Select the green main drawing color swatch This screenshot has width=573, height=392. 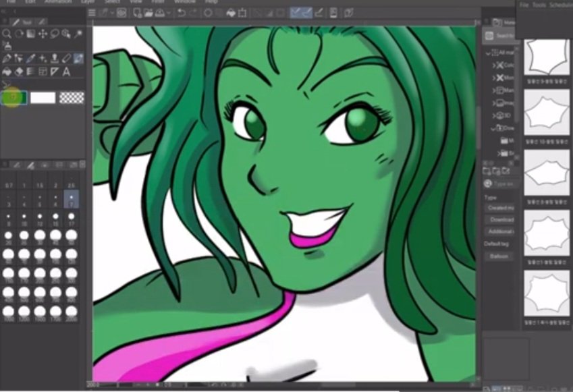(x=14, y=98)
